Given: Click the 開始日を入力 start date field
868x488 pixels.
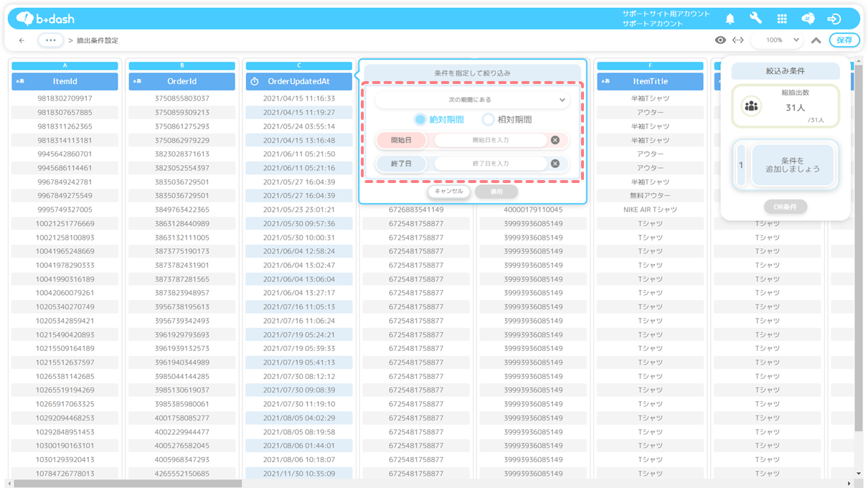Looking at the screenshot, I should click(x=491, y=141).
